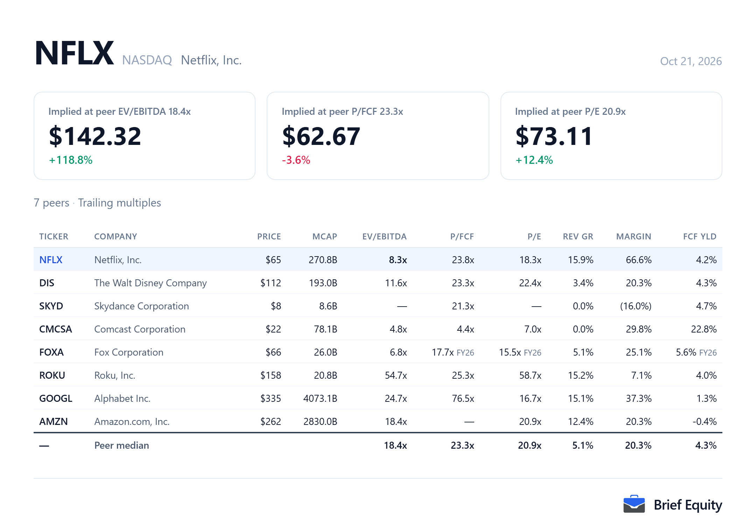The image size is (756, 532).
Task: Click the Brief Equity brand name
Action: tap(688, 505)
